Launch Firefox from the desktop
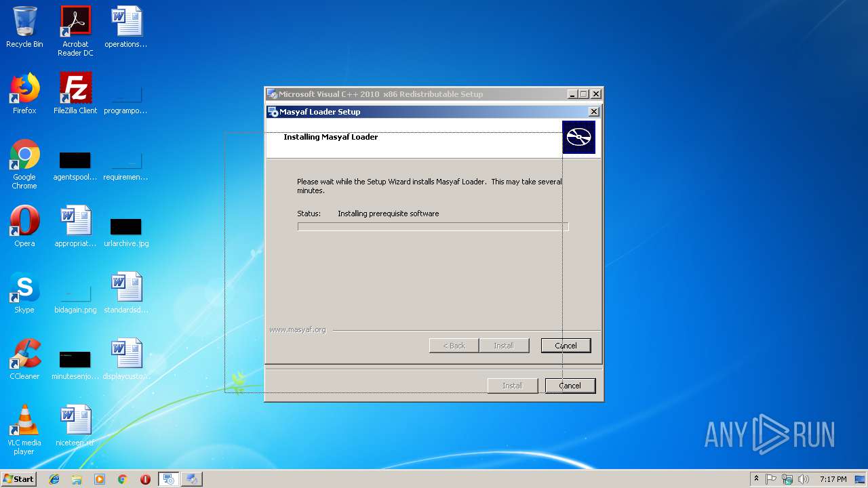868x488 pixels. (24, 94)
